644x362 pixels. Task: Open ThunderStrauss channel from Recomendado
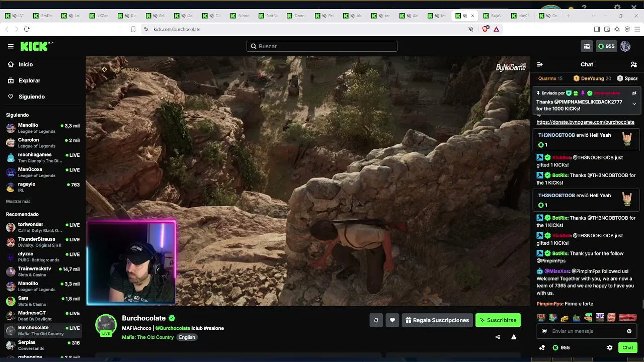click(x=43, y=242)
